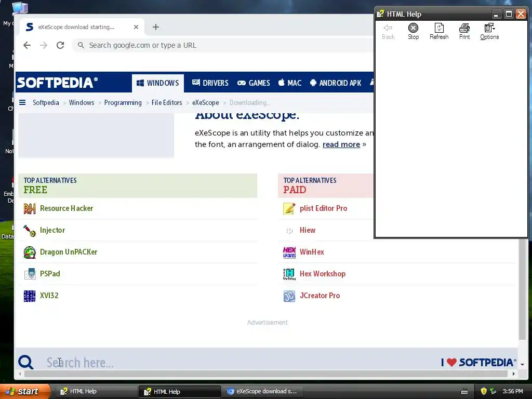
Task: Click the Hiew icon
Action: click(x=289, y=230)
